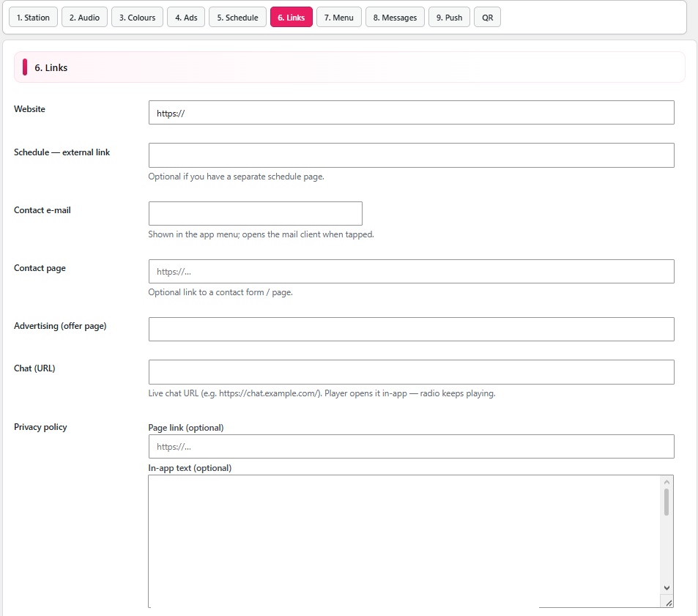Image resolution: width=698 pixels, height=616 pixels.
Task: Click the Page link (optional) label
Action: click(186, 428)
